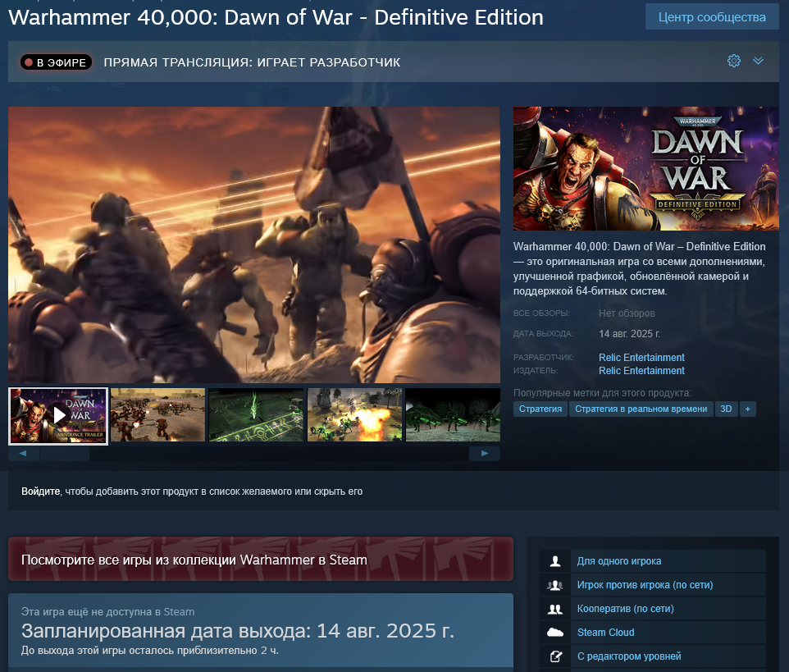The height and width of the screenshot is (672, 789).
Task: Click Запланированная дата выхода heading
Action: click(238, 631)
